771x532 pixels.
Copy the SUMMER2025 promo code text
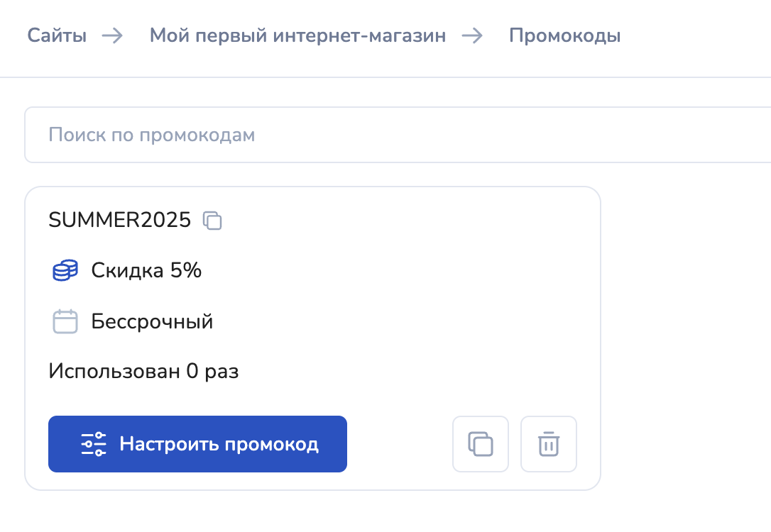(x=213, y=221)
